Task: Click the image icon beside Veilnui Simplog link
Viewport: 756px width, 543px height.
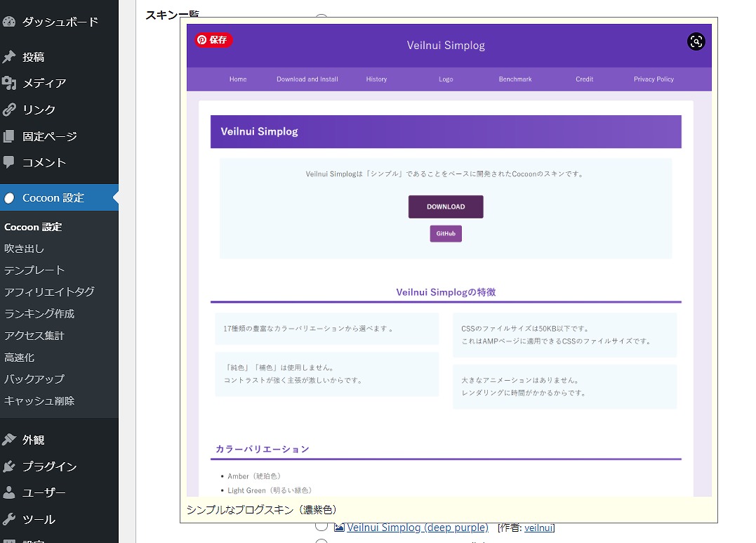Action: pyautogui.click(x=339, y=528)
